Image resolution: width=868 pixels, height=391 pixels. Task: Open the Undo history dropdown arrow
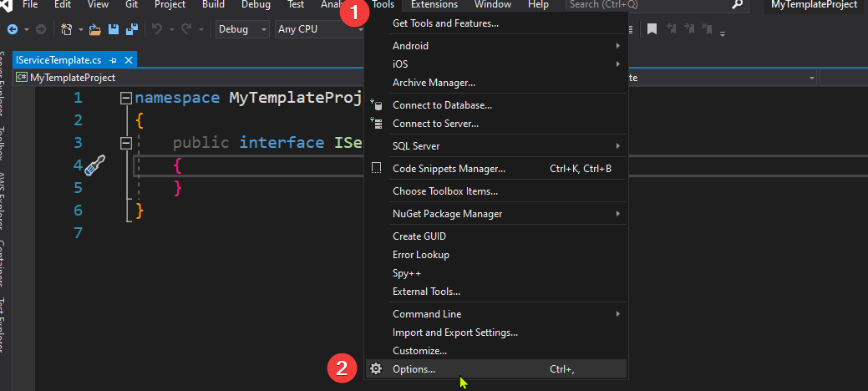point(171,29)
